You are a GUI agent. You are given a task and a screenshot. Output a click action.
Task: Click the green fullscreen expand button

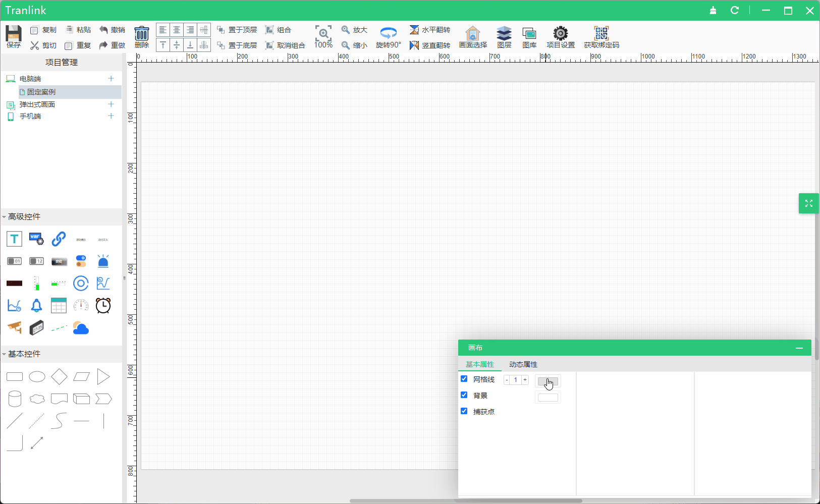tap(809, 203)
